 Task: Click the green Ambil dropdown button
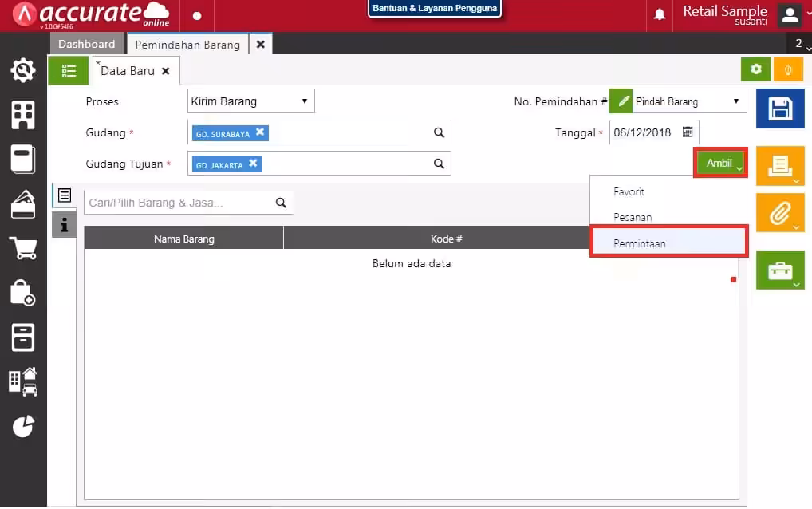(x=720, y=163)
